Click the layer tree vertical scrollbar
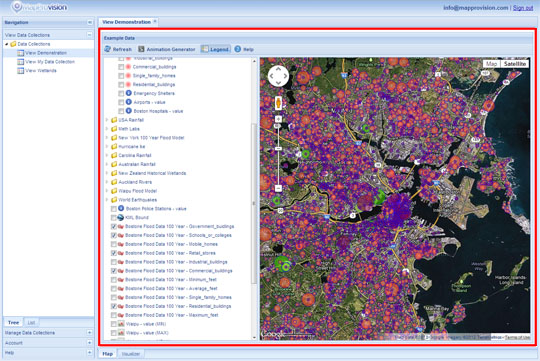Screen dimensions: 540x361 254,203
